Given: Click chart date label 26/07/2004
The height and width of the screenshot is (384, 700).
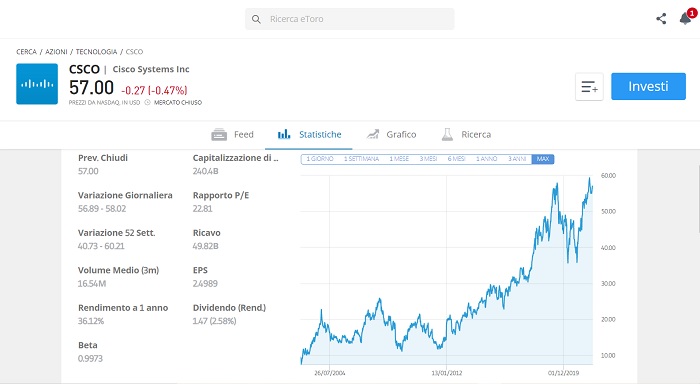Looking at the screenshot, I should point(330,373).
